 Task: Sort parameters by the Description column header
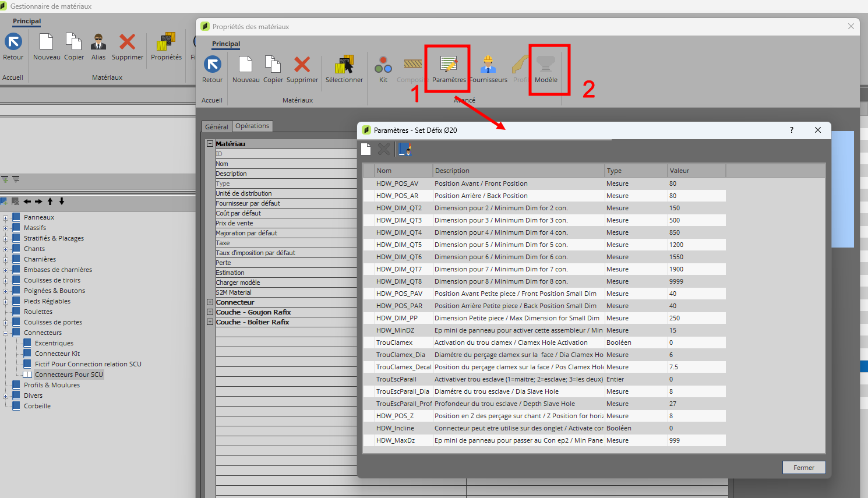click(518, 171)
